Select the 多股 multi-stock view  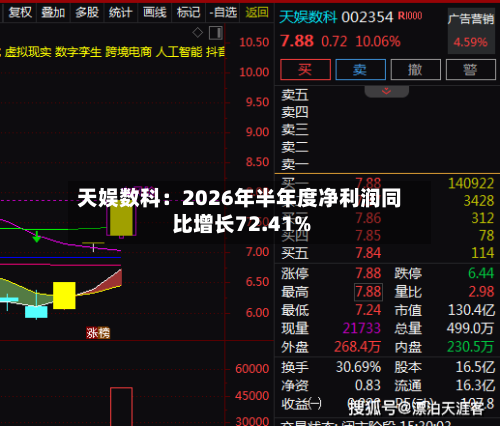tap(87, 13)
